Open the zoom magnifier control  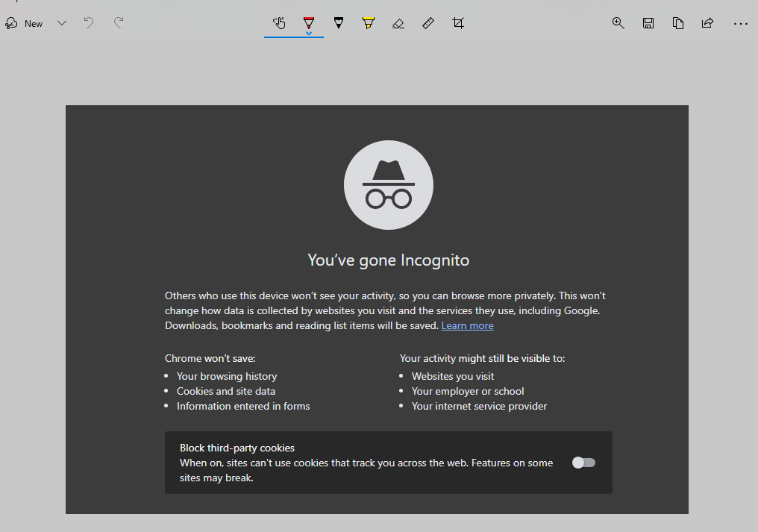click(618, 22)
